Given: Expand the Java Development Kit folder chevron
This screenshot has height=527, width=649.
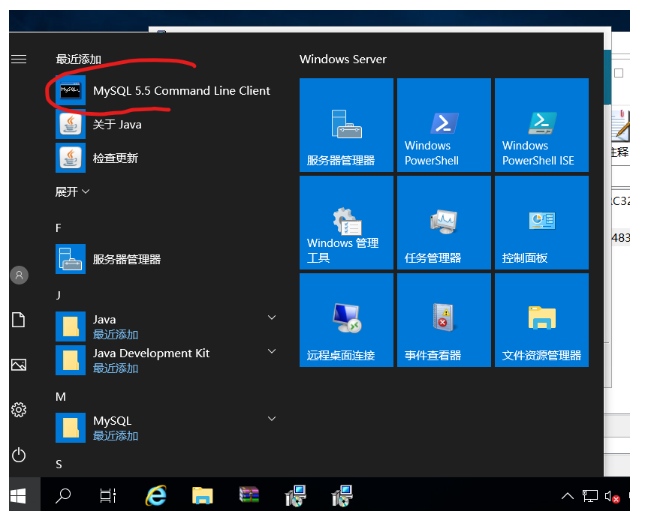Looking at the screenshot, I should coord(272,351).
